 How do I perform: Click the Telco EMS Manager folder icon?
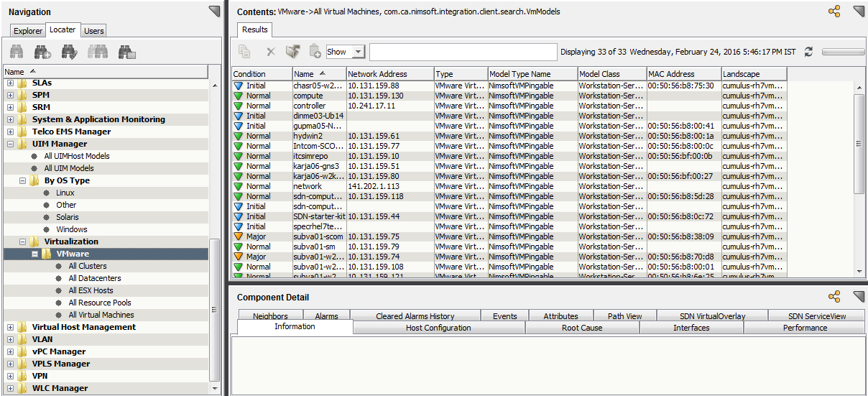(x=23, y=132)
